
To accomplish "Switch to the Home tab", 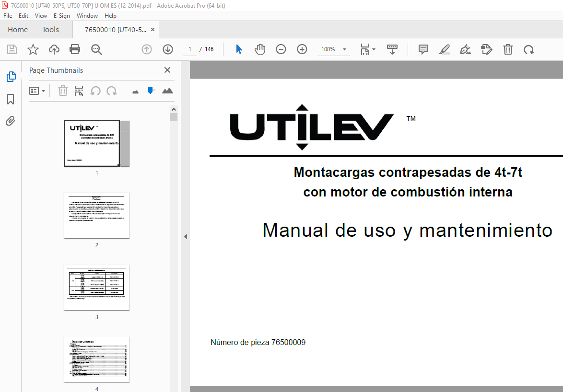I will pos(18,30).
